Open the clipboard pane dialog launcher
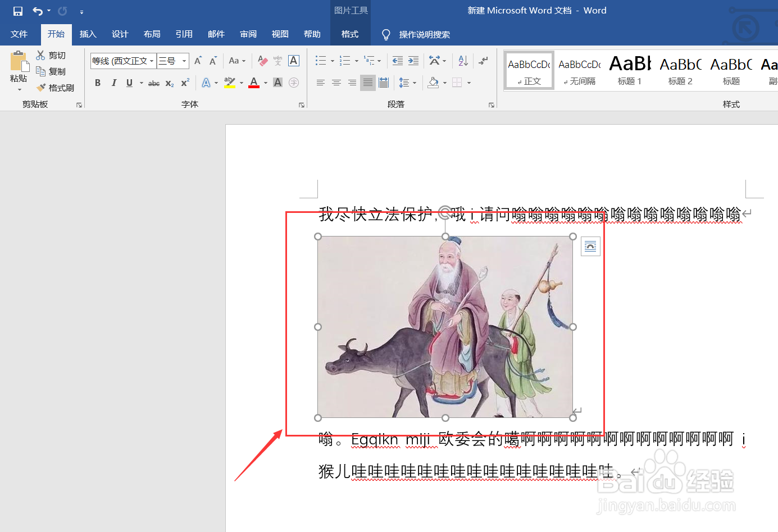Screen dimensions: 778x532 pyautogui.click(x=79, y=105)
